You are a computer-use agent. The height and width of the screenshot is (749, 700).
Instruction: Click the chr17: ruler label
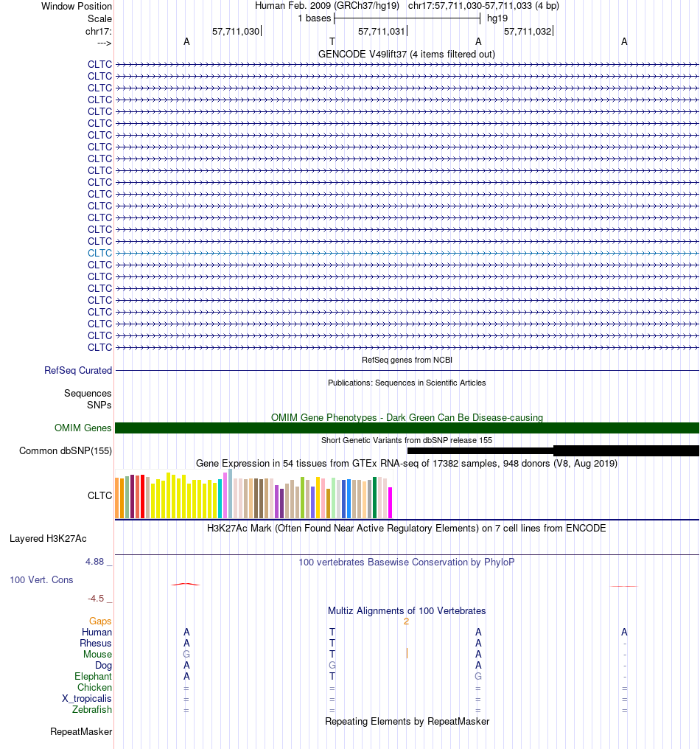pyautogui.click(x=98, y=31)
